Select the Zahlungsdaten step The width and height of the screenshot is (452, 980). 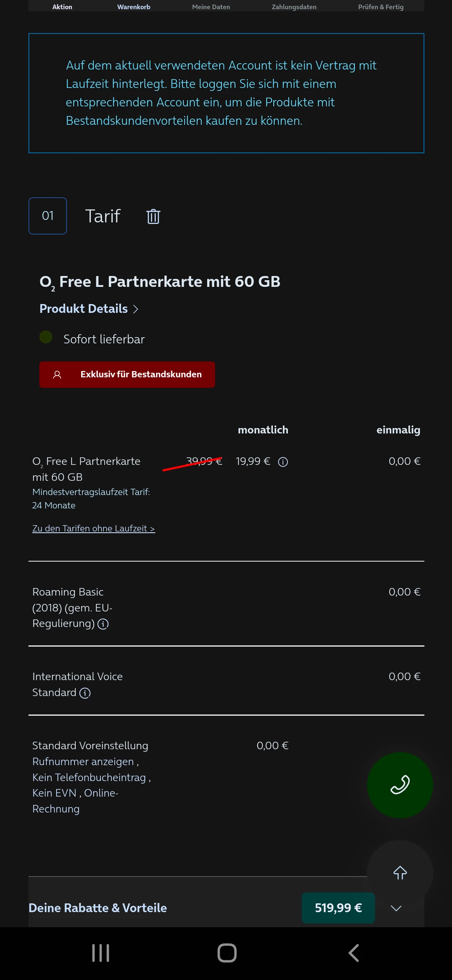294,7
